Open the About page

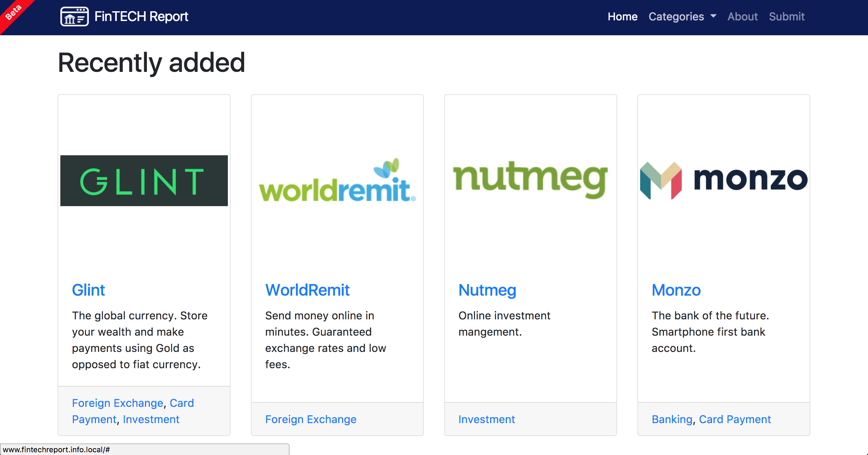click(x=743, y=16)
